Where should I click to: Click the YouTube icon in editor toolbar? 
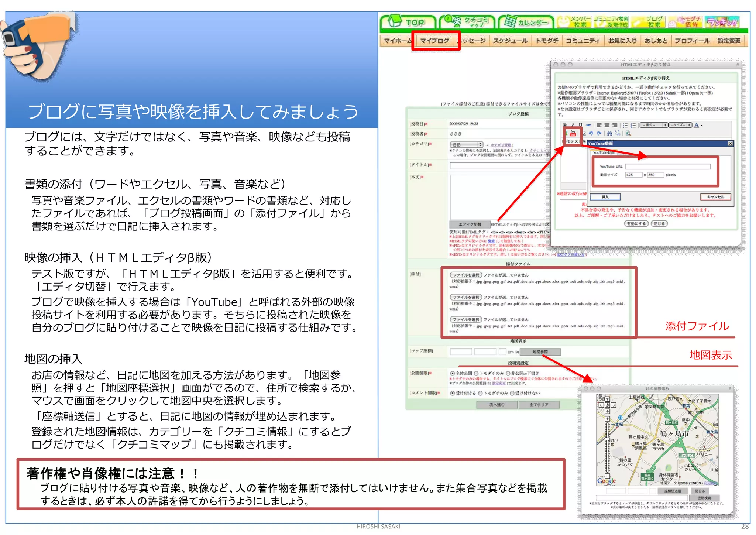coord(573,133)
